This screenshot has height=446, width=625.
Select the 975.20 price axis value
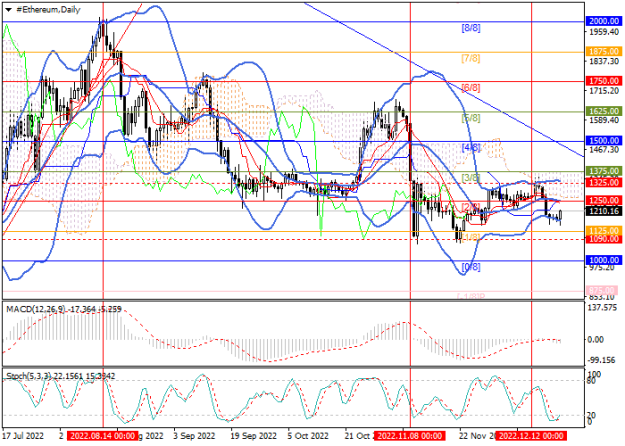tap(601, 268)
